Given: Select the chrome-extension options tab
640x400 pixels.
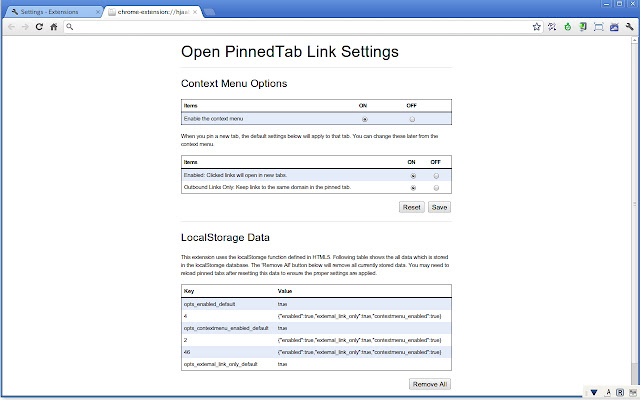Looking at the screenshot, I should 153,12.
